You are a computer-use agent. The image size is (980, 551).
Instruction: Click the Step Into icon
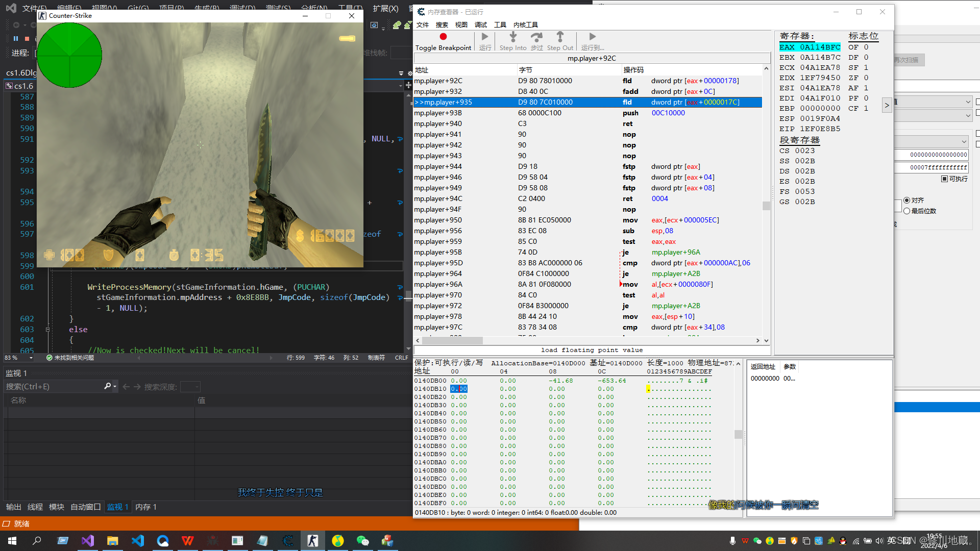[513, 37]
